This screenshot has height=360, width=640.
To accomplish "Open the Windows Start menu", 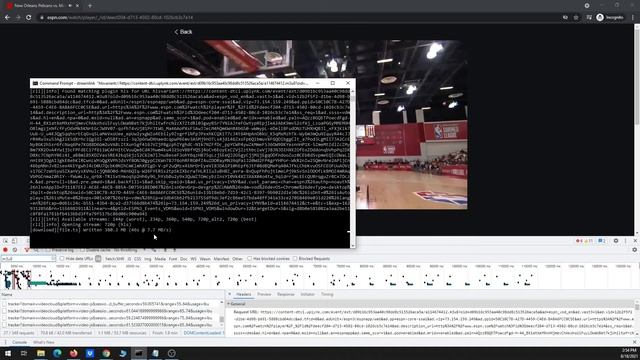I will pyautogui.click(x=8, y=353).
